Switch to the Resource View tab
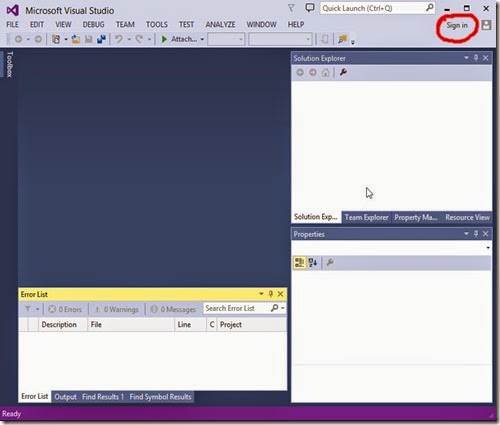 pyautogui.click(x=467, y=217)
